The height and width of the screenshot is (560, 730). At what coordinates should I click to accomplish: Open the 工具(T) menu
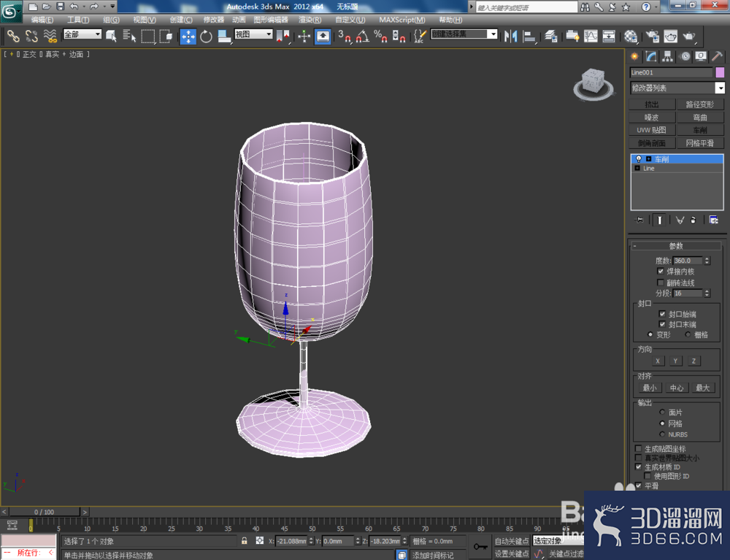click(x=78, y=20)
